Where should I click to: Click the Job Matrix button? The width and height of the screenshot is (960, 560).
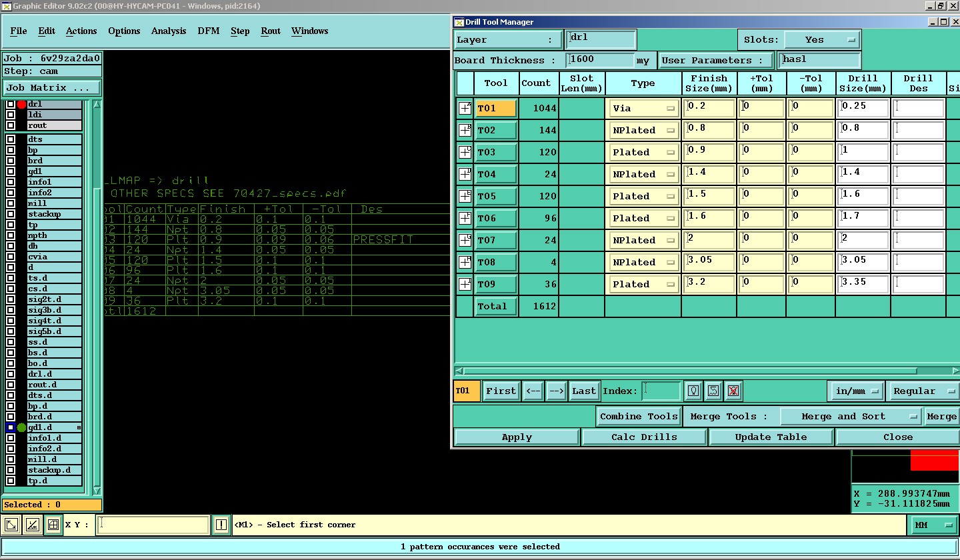52,88
